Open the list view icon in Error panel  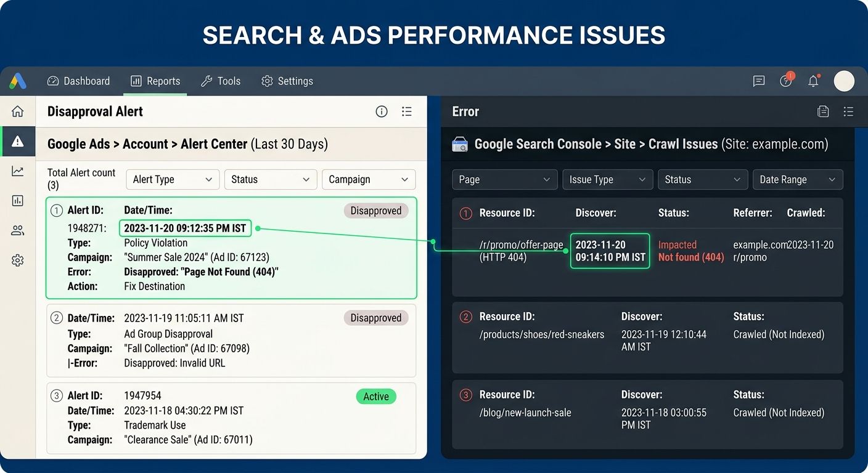coord(849,111)
